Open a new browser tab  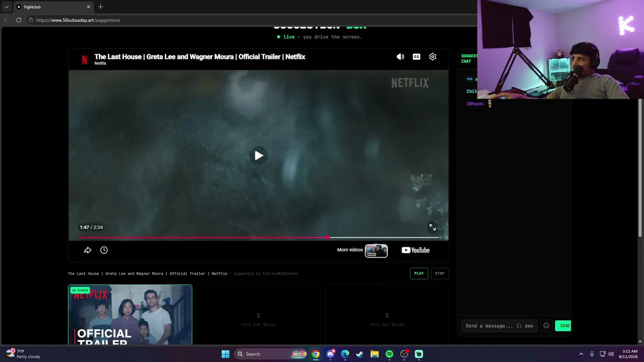pyautogui.click(x=101, y=7)
